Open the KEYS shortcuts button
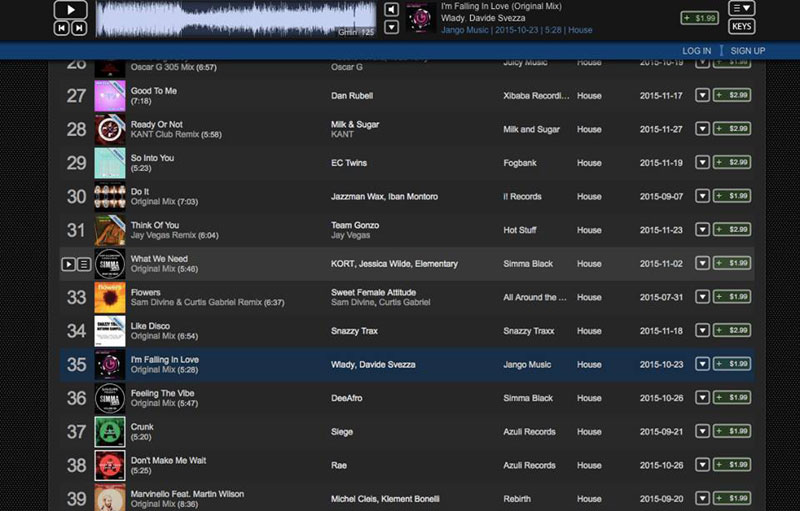 click(741, 27)
